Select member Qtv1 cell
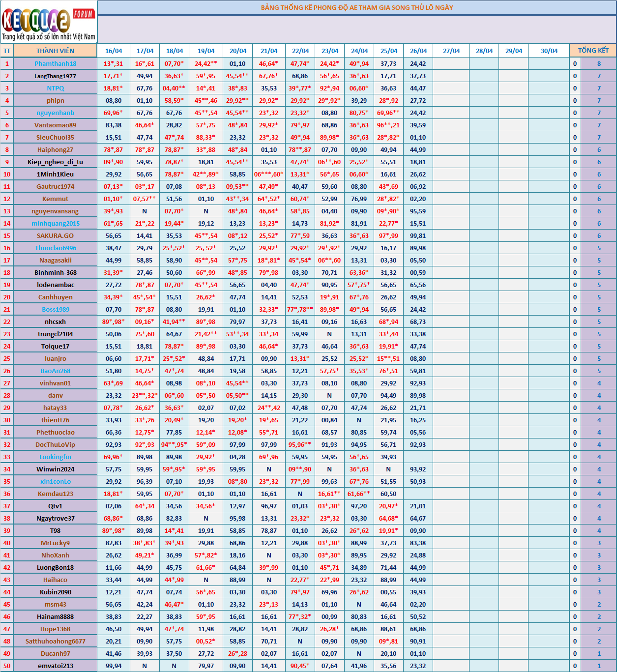The width and height of the screenshot is (617, 672). click(55, 506)
